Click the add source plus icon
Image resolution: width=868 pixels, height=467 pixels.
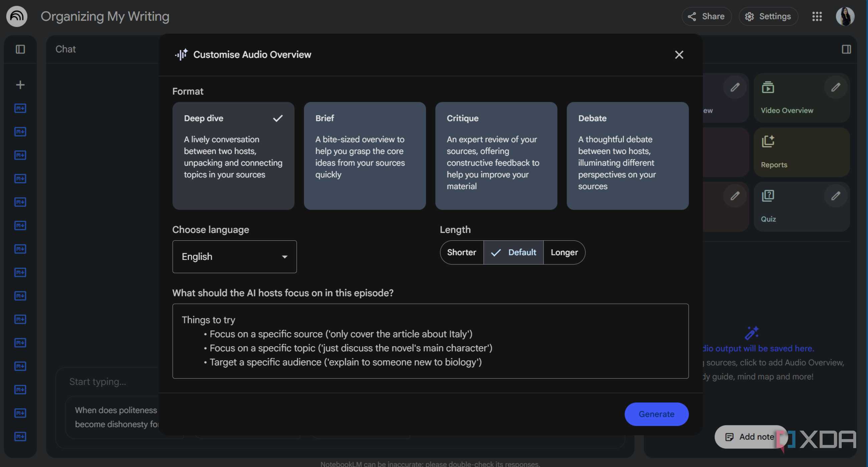[20, 84]
